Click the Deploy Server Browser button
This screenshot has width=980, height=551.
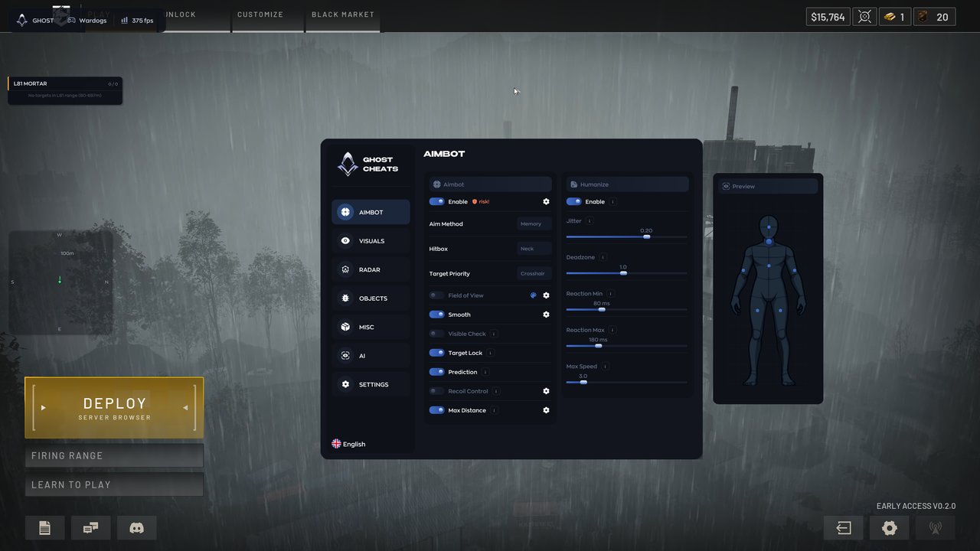coord(114,408)
